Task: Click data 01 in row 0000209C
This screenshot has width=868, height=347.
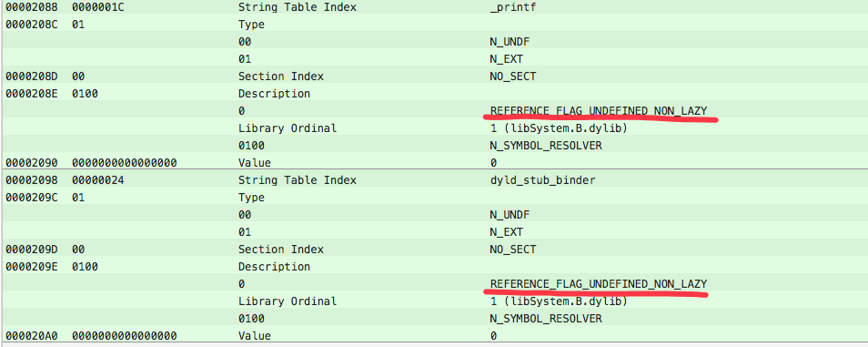Action: pyautogui.click(x=78, y=198)
